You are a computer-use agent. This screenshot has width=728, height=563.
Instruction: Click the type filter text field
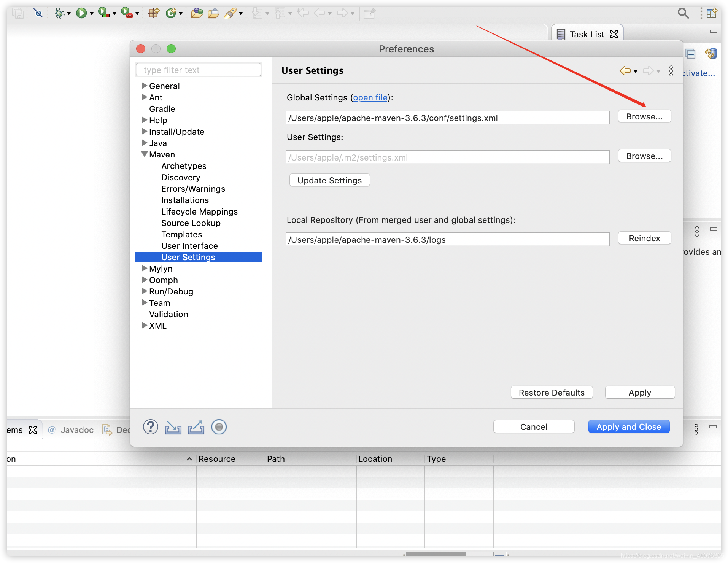click(198, 70)
